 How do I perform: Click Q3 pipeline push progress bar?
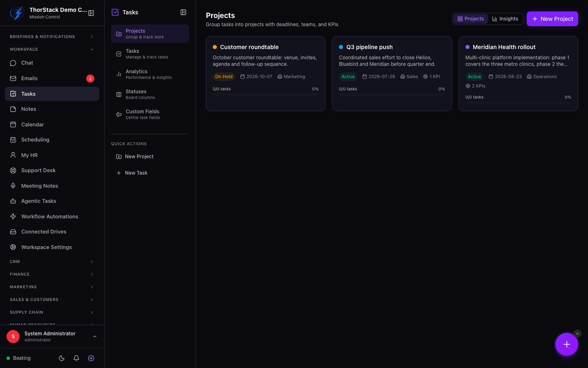click(392, 95)
